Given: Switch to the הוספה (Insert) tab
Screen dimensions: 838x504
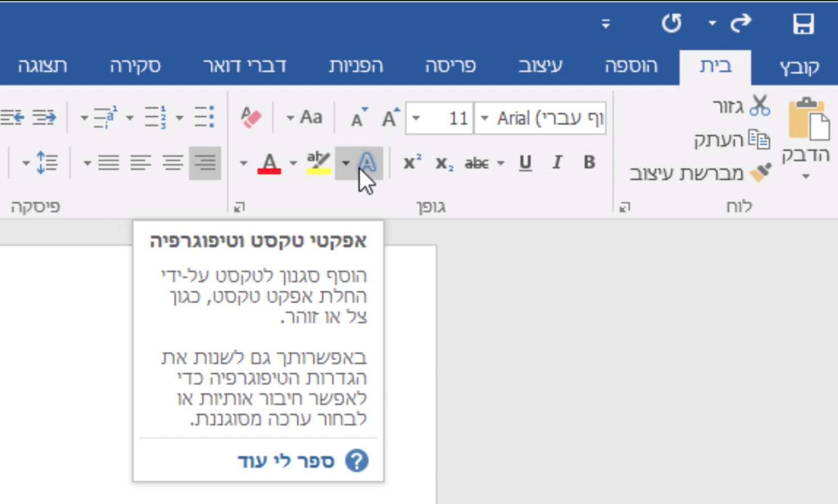Looking at the screenshot, I should (x=630, y=66).
